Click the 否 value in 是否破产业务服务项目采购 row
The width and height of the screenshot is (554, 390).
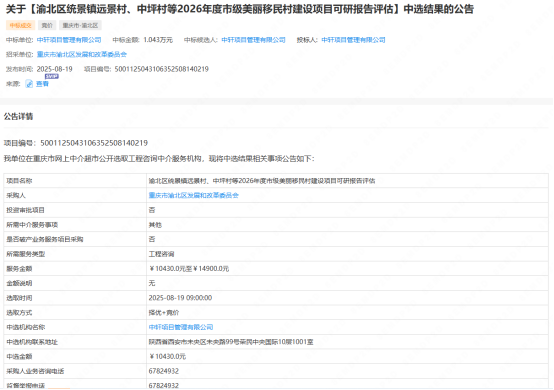(x=152, y=240)
